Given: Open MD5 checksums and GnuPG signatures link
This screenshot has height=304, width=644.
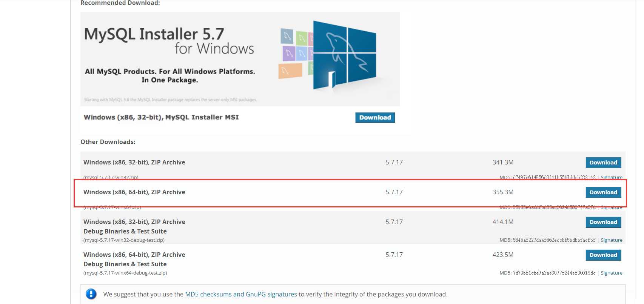Looking at the screenshot, I should [x=241, y=294].
